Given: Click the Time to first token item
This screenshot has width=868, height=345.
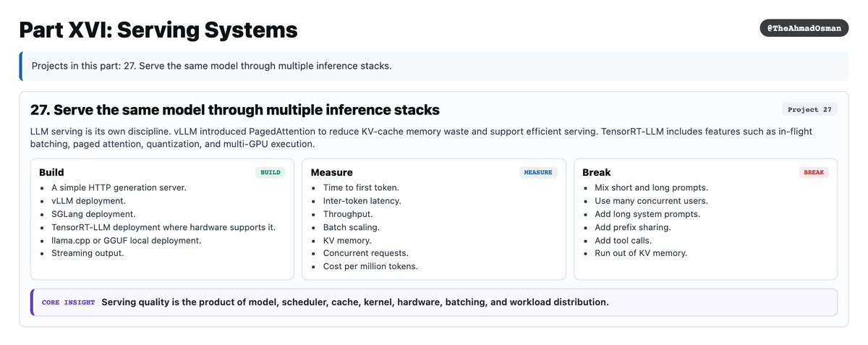Looking at the screenshot, I should coord(361,187).
